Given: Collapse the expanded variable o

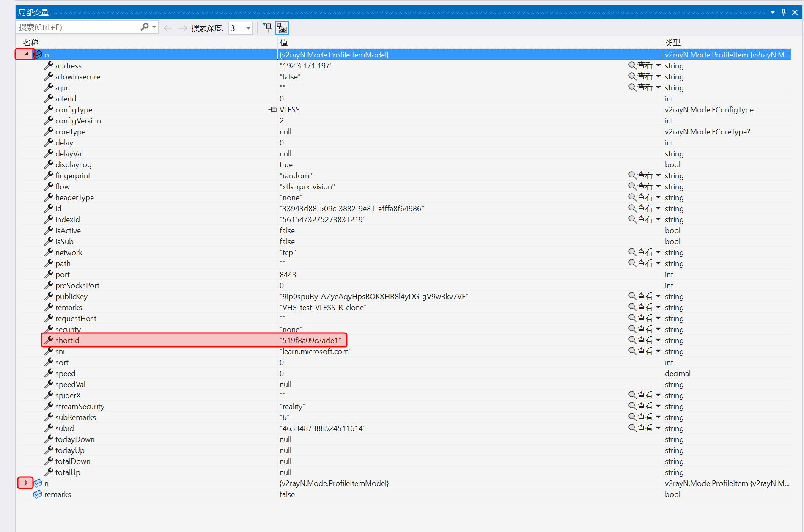Looking at the screenshot, I should click(x=26, y=54).
